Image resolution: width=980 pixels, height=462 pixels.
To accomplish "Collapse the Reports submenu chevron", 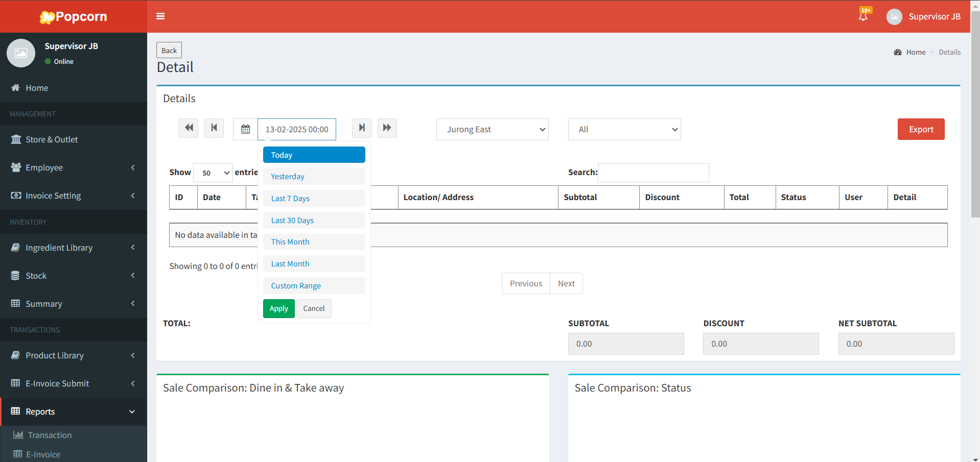I will point(132,411).
